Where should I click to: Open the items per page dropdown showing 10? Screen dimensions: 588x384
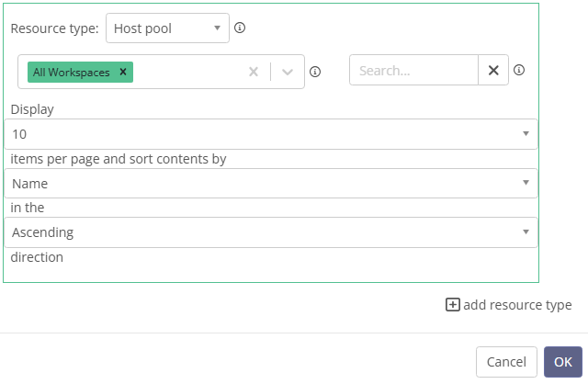pos(271,134)
